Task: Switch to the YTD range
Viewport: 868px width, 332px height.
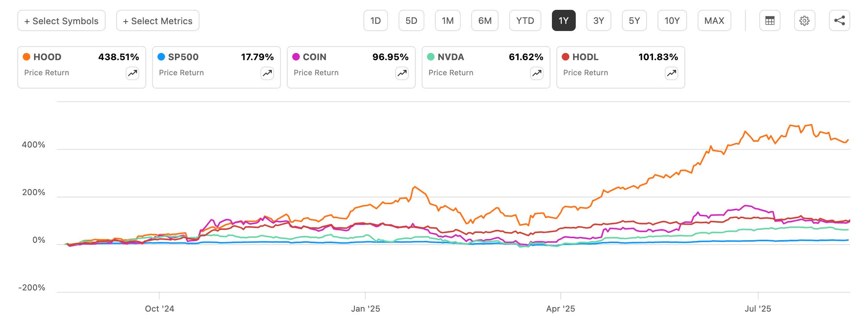Action: coord(525,21)
